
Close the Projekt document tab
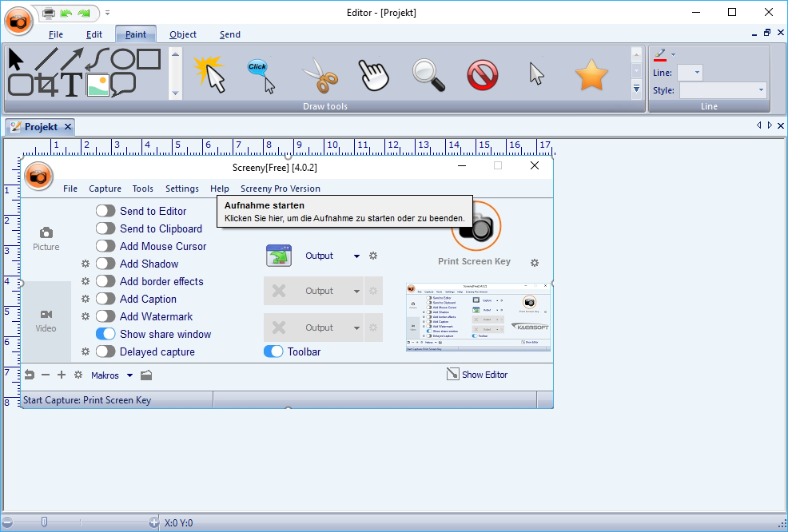point(68,127)
